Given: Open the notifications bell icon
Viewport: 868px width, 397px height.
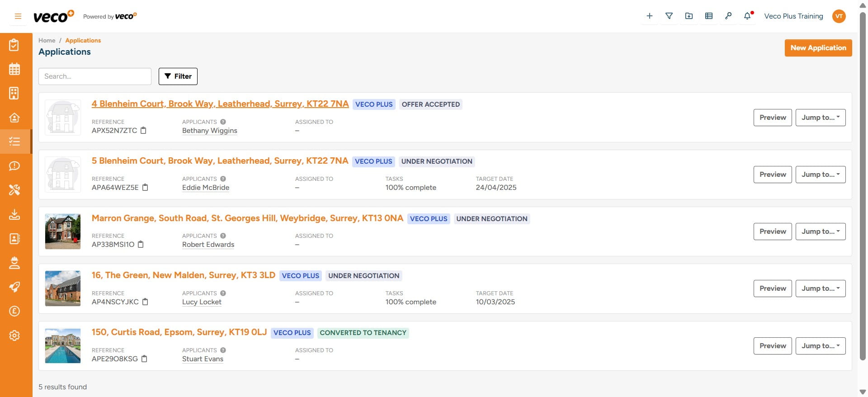Looking at the screenshot, I should 748,16.
